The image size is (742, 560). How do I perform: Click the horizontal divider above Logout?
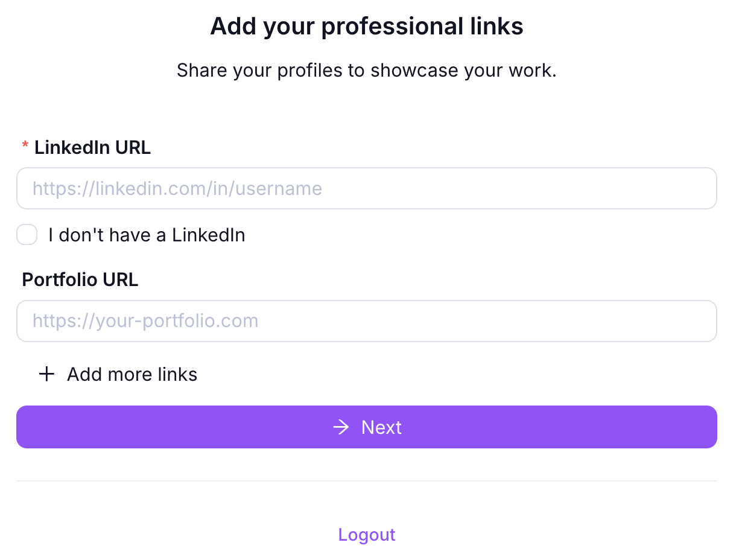point(367,481)
